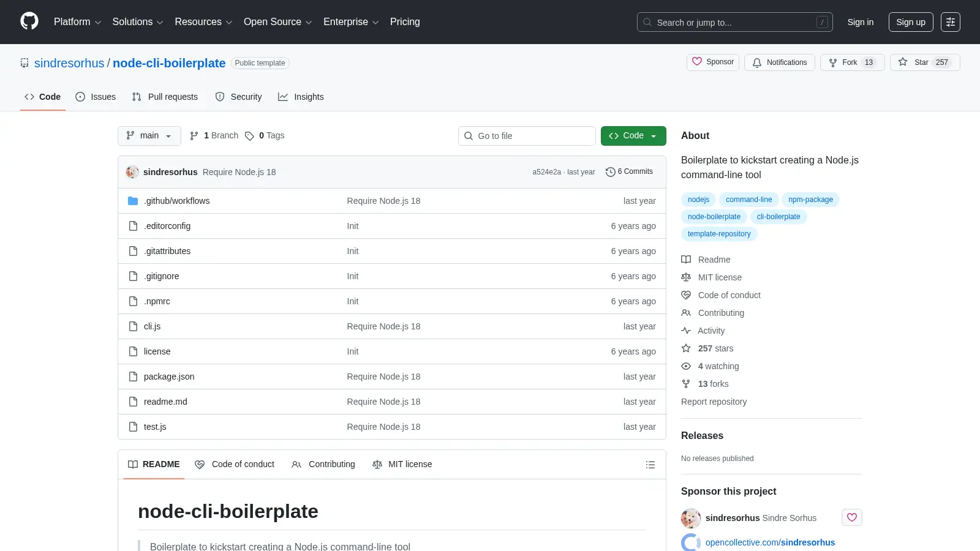980x551 pixels.
Task: Click sindresorhus avatar in commit bar
Action: [132, 172]
